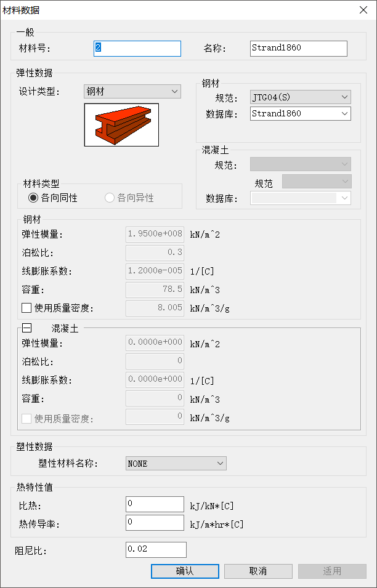Screen dimensions: 377x588
Task: Click the 确认 button
Action: pyautogui.click(x=184, y=571)
